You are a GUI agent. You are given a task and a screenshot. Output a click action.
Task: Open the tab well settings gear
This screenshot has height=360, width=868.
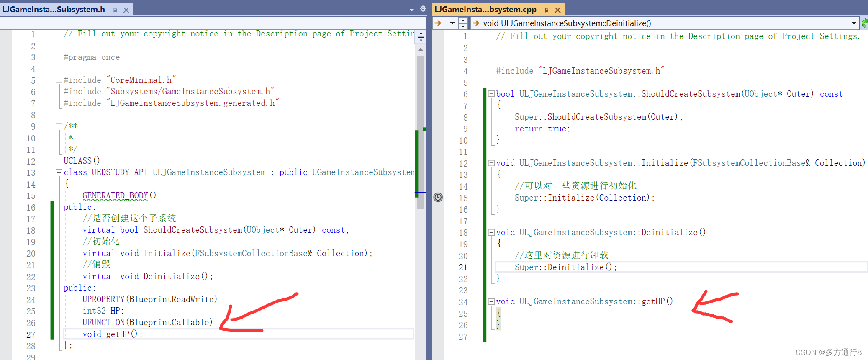tap(423, 9)
